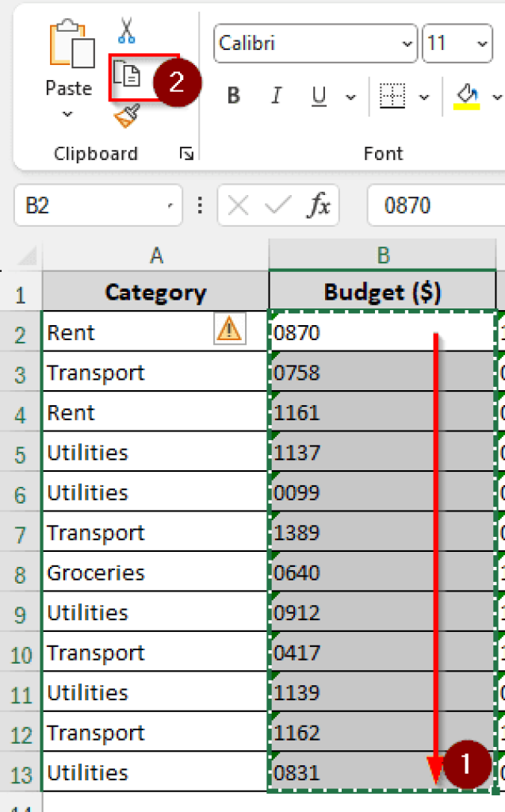This screenshot has width=505, height=812.
Task: Select column A header
Action: tap(155, 255)
